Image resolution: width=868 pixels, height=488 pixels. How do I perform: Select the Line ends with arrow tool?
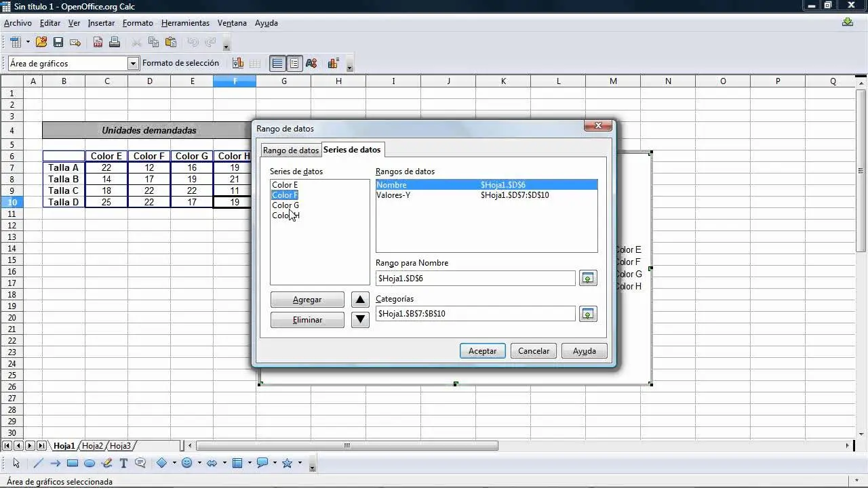coord(55,464)
